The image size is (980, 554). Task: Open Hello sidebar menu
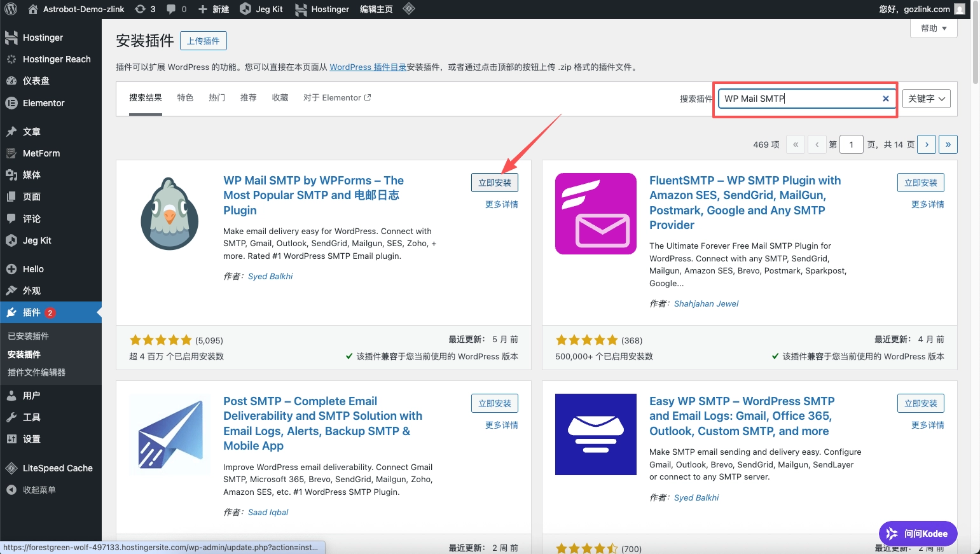pyautogui.click(x=51, y=269)
